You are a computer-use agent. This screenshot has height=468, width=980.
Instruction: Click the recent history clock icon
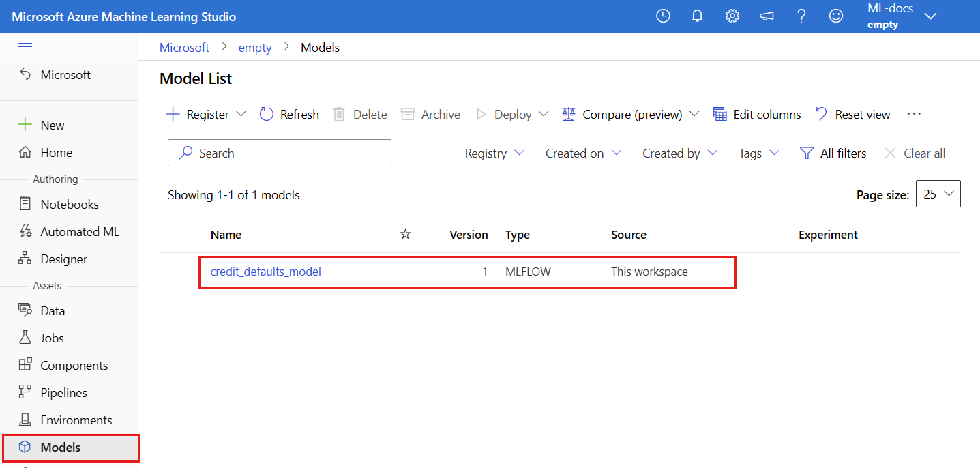(x=663, y=16)
